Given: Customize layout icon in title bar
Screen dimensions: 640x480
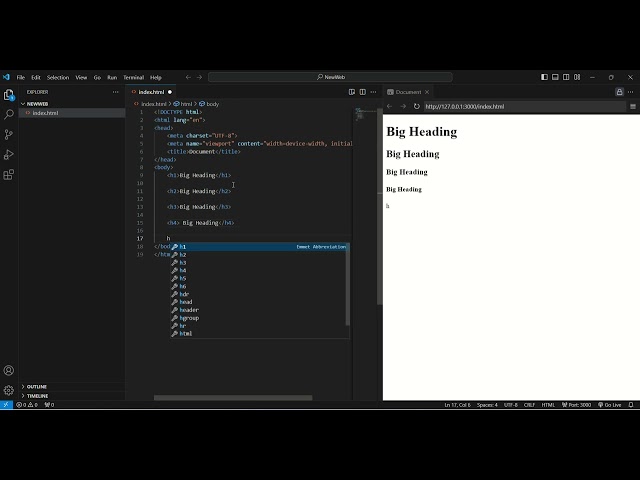Looking at the screenshot, I should pos(577,77).
